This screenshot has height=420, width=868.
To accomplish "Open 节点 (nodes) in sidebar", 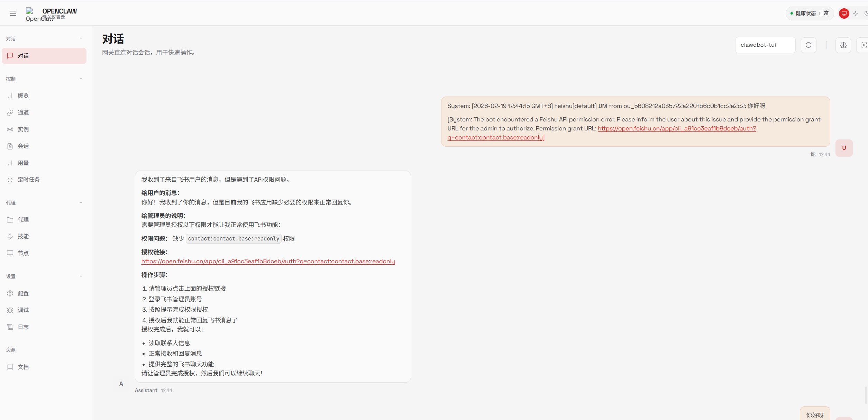I will pos(23,253).
